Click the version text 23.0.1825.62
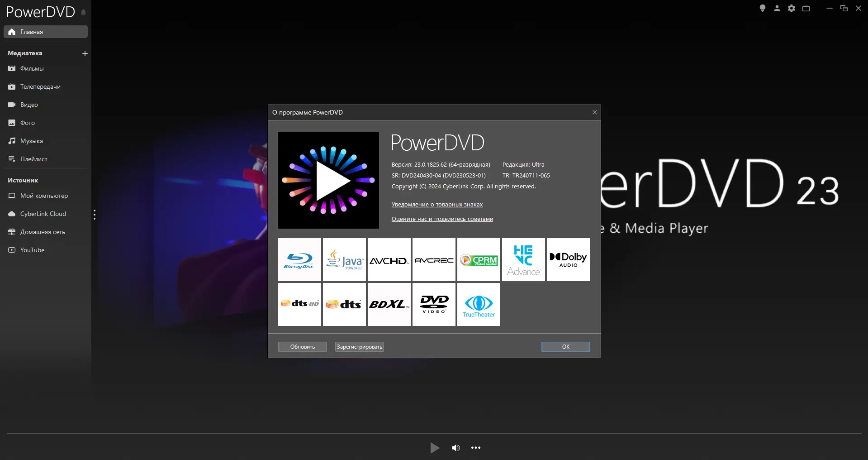 click(x=441, y=165)
